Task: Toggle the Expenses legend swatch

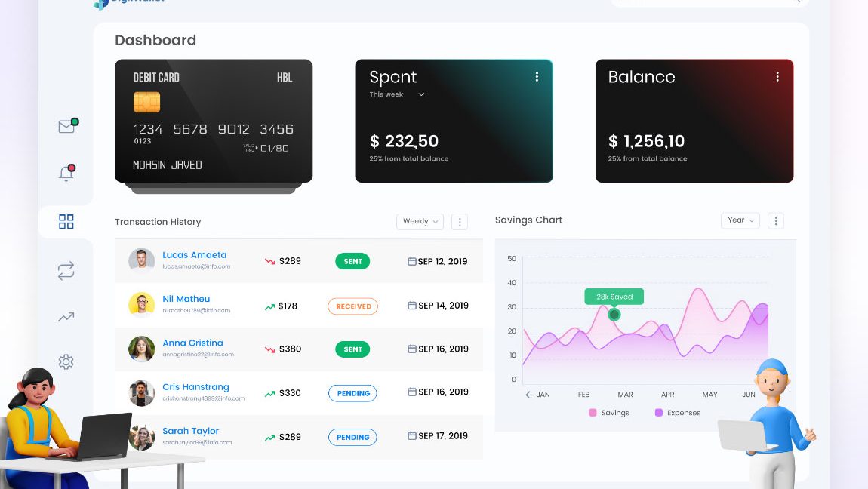Action: click(x=659, y=413)
